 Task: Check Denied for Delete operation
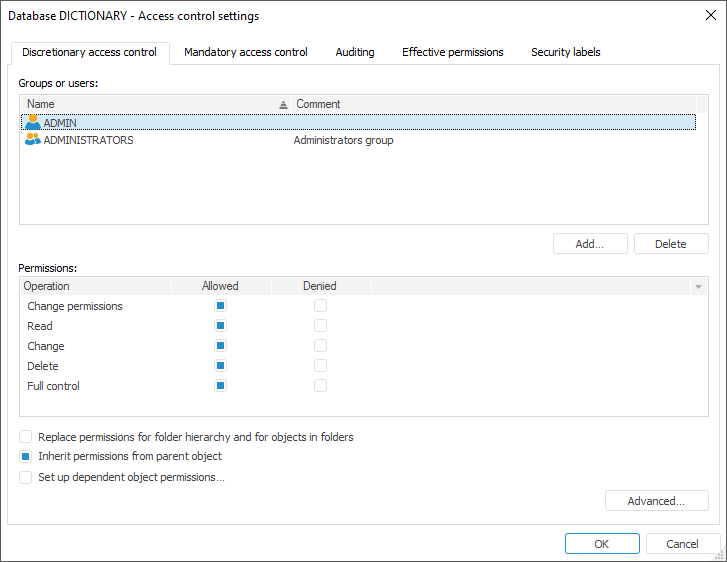point(321,366)
